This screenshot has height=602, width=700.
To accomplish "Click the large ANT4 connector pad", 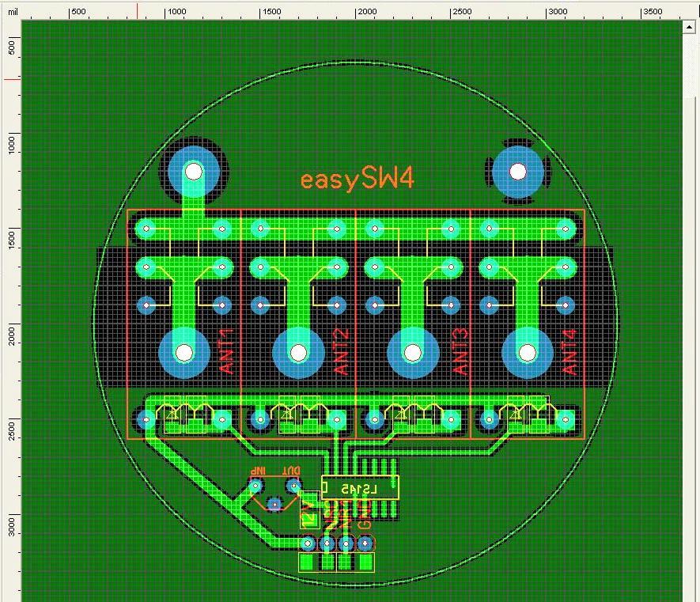I will tap(526, 352).
